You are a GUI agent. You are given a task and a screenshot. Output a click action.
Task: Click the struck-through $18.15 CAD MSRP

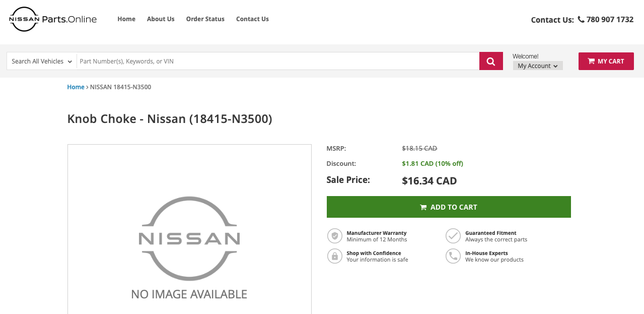click(x=419, y=149)
